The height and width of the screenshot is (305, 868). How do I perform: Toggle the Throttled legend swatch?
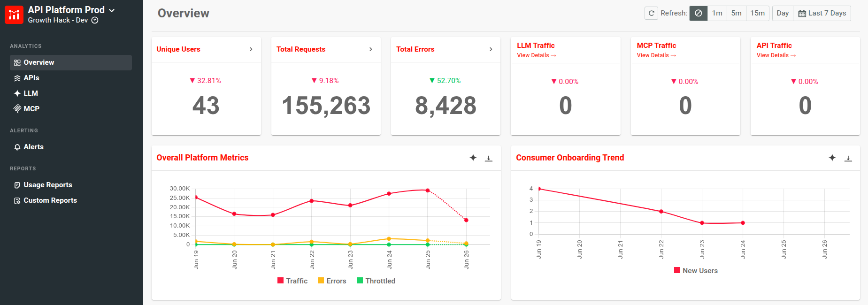coord(360,281)
